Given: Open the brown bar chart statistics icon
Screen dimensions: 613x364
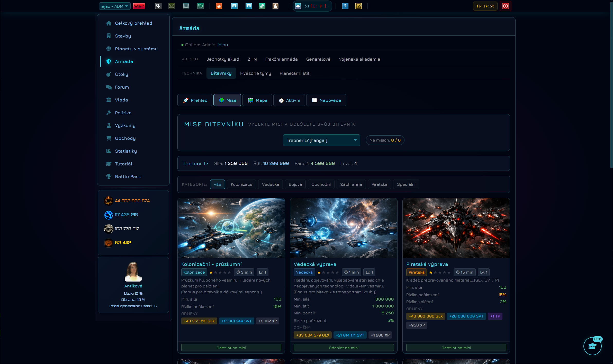Looking at the screenshot, I should pos(275,6).
